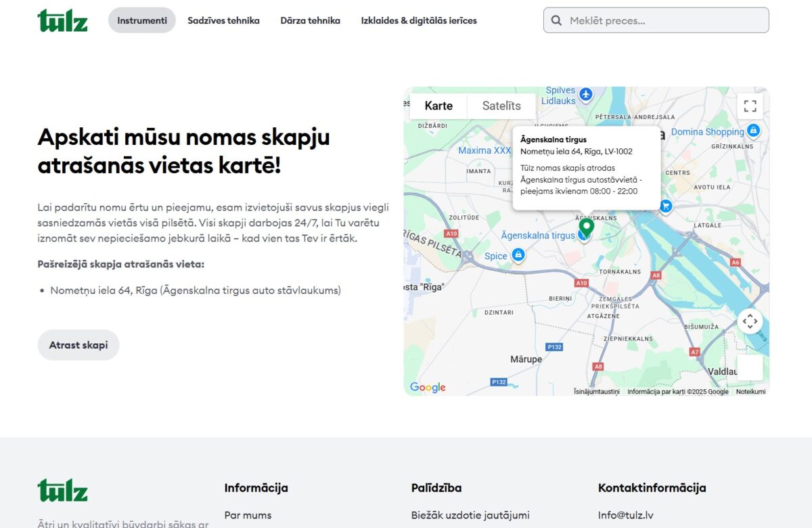The image size is (812, 528).
Task: Click the Google logo on the map
Action: coord(426,387)
